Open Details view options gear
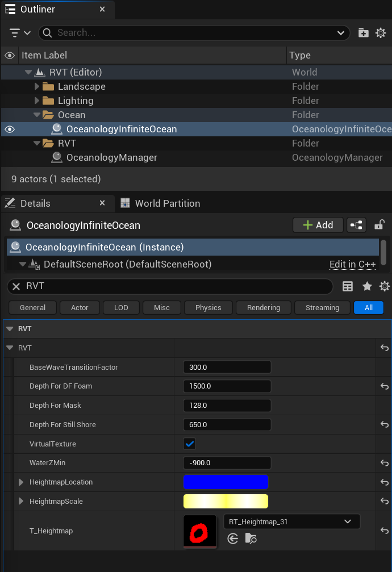This screenshot has height=572, width=392. click(x=385, y=286)
